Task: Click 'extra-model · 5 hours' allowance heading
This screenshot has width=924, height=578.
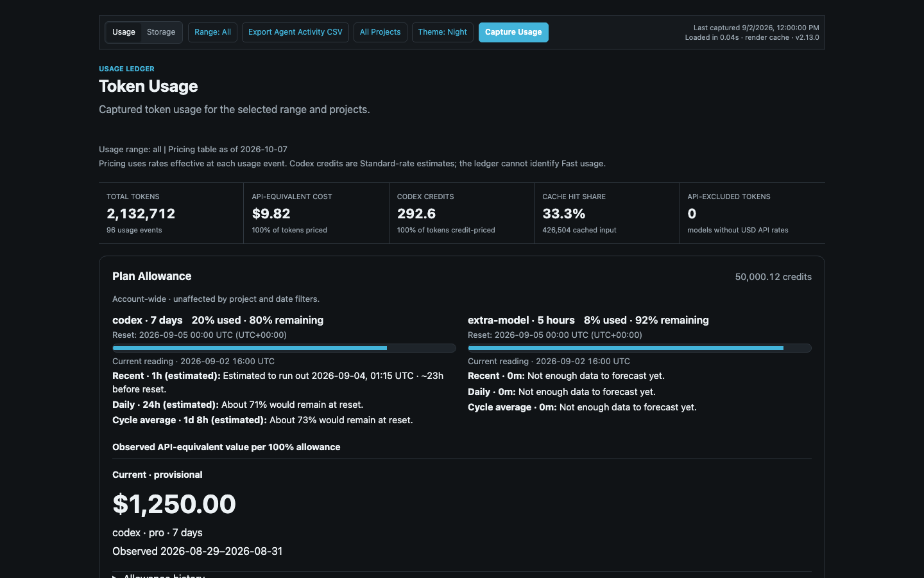Action: click(521, 320)
